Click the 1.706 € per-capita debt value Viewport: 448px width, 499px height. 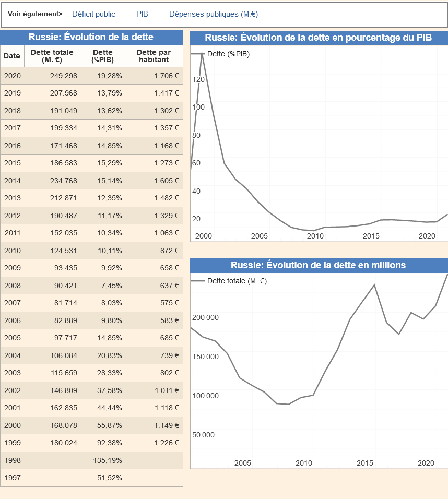click(166, 76)
